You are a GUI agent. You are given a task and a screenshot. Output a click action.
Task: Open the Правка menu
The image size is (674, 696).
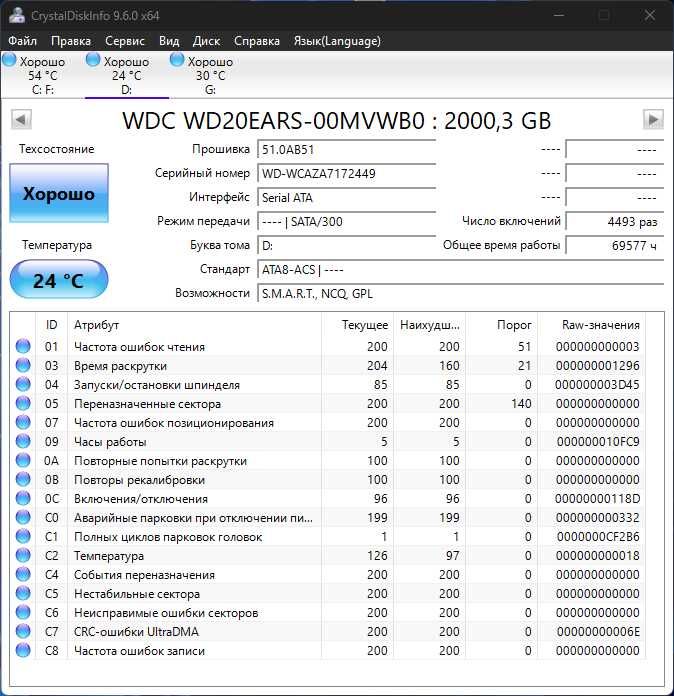(71, 41)
